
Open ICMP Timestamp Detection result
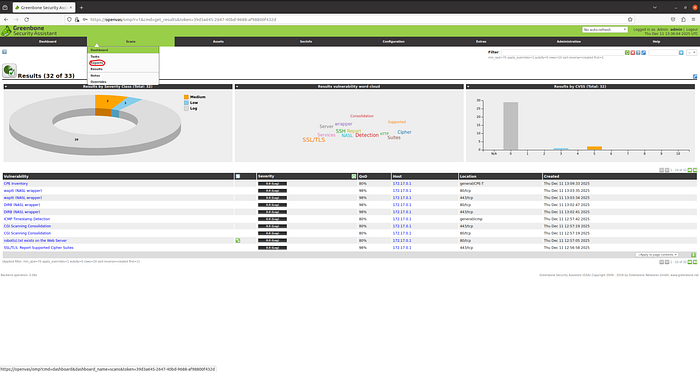tap(27, 219)
